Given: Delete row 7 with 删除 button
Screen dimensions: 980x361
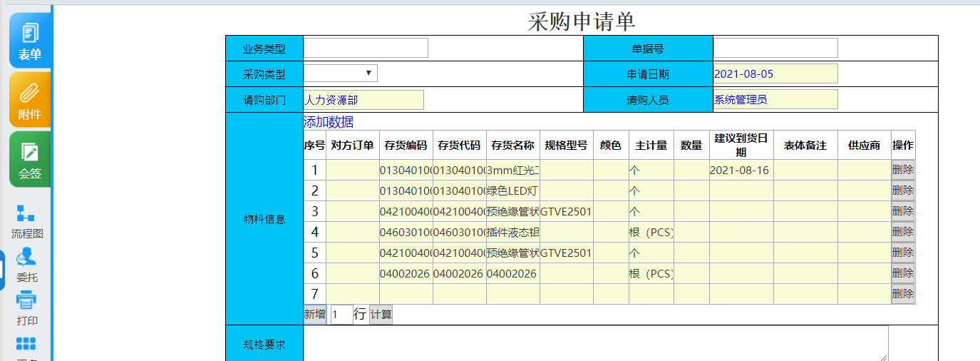Looking at the screenshot, I should tap(903, 294).
